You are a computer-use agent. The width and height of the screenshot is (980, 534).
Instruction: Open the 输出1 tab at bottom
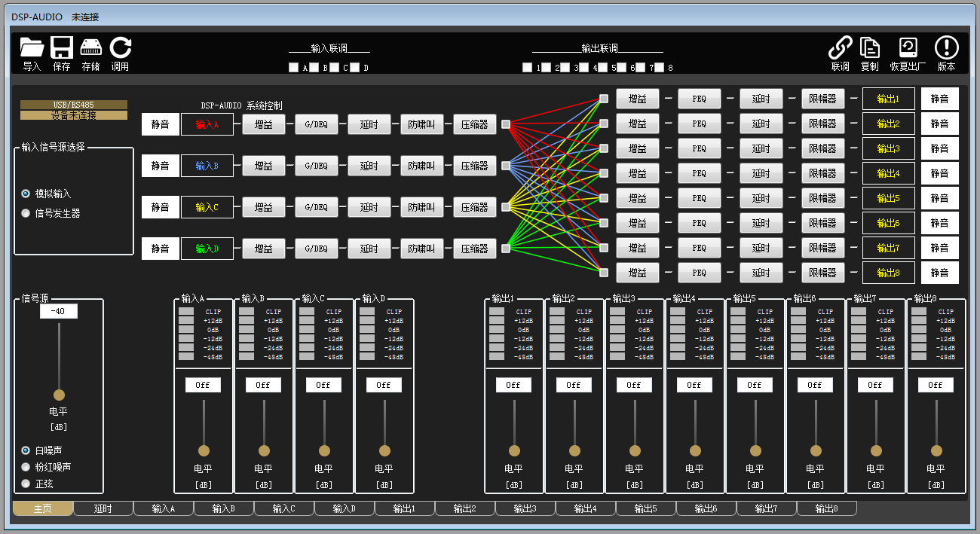[405, 508]
